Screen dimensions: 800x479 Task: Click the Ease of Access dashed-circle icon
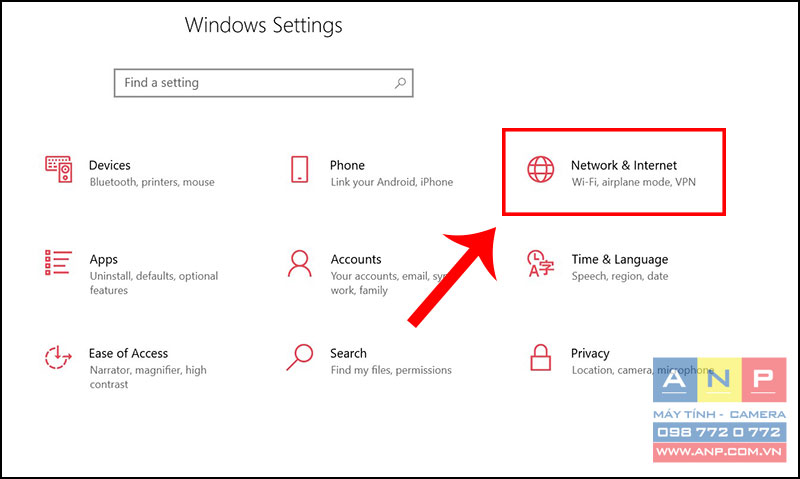pyautogui.click(x=58, y=357)
